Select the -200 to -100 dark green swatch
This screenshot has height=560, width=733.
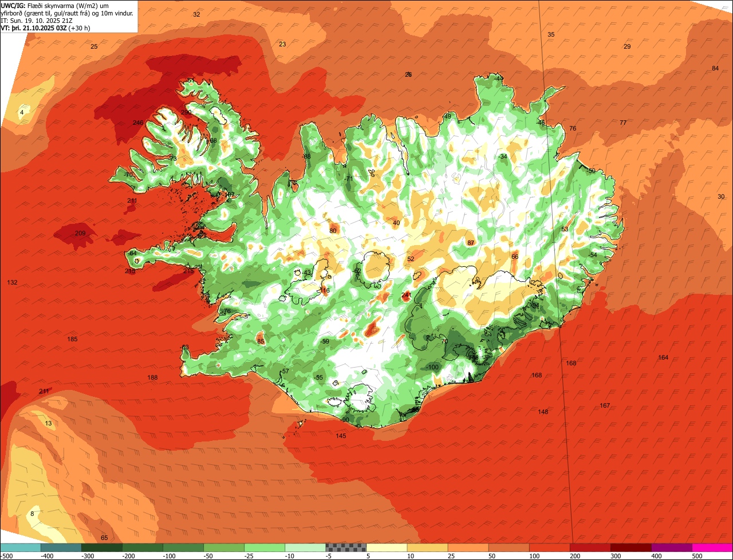143,547
